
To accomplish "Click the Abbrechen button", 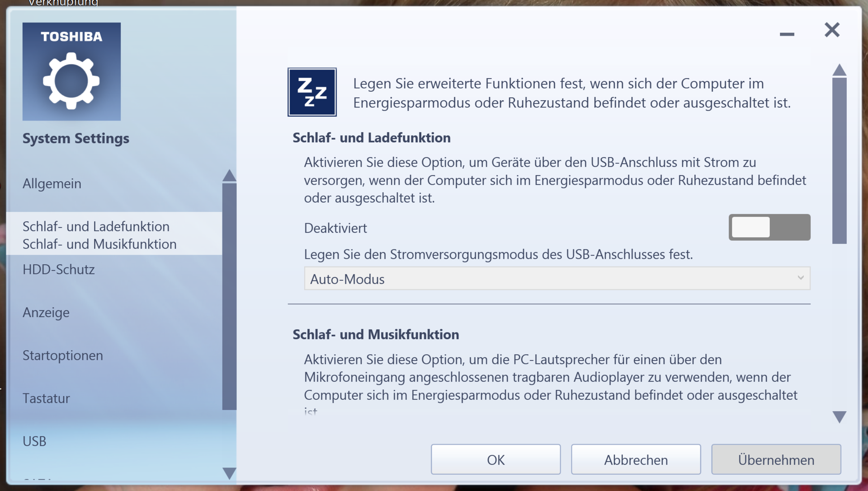I will (x=636, y=459).
